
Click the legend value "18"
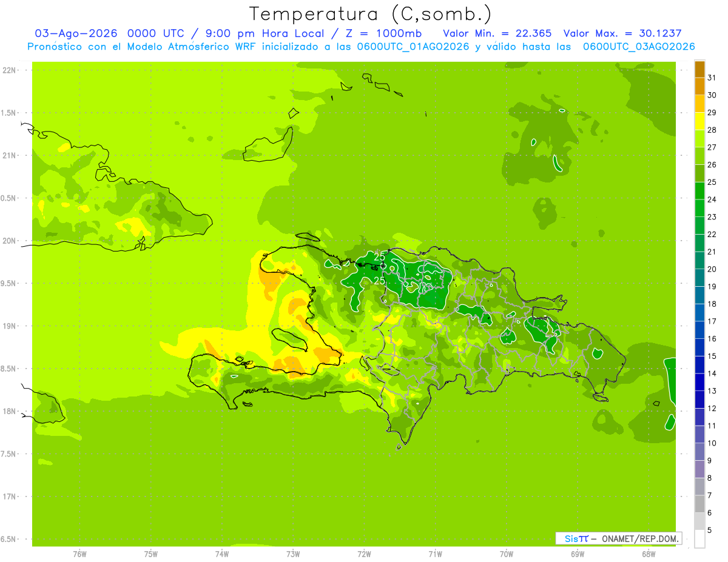click(712, 304)
